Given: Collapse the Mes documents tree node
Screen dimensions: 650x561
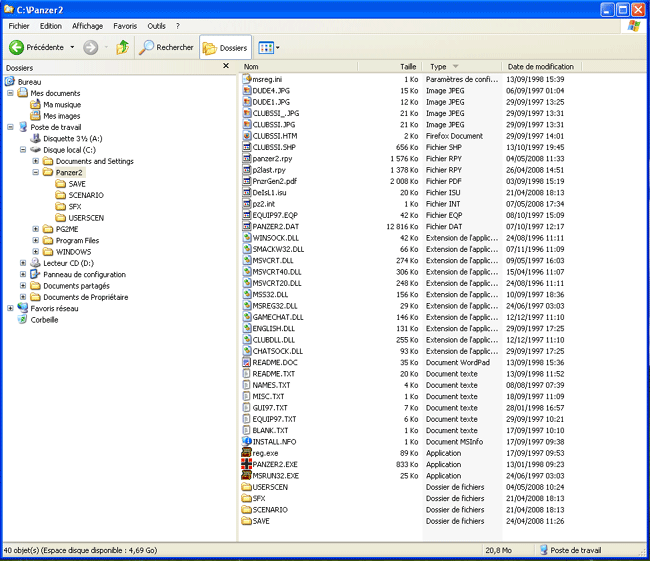Looking at the screenshot, I should (x=10, y=93).
